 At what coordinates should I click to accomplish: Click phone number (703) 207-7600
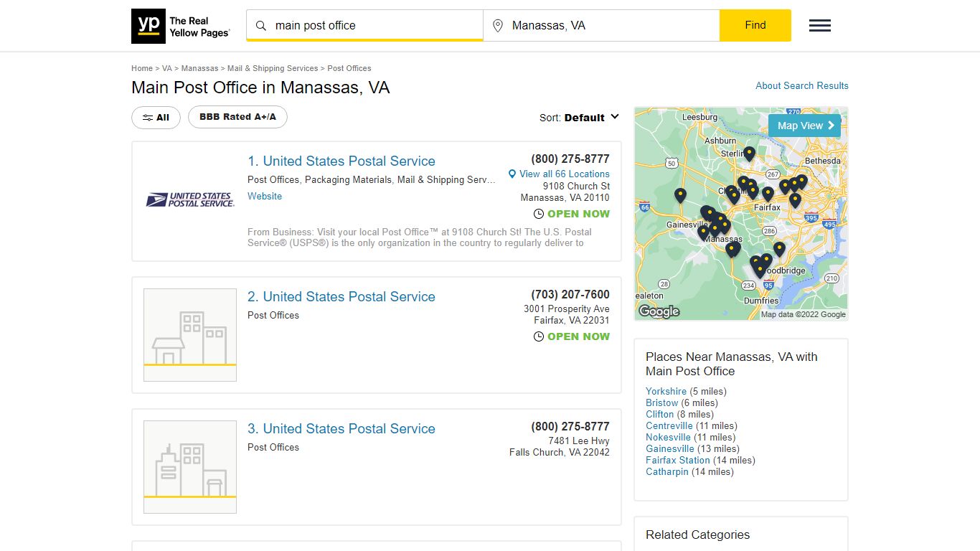pos(570,295)
